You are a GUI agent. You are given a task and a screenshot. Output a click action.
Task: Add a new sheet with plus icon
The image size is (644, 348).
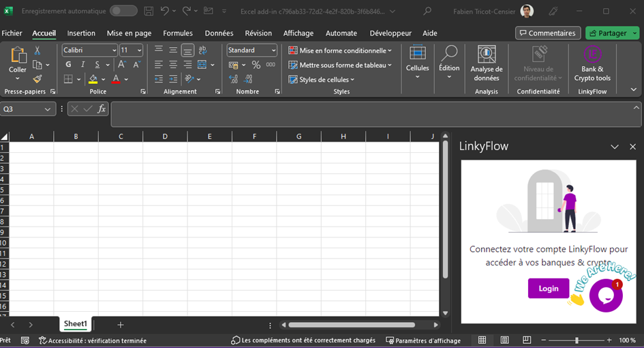coord(121,325)
